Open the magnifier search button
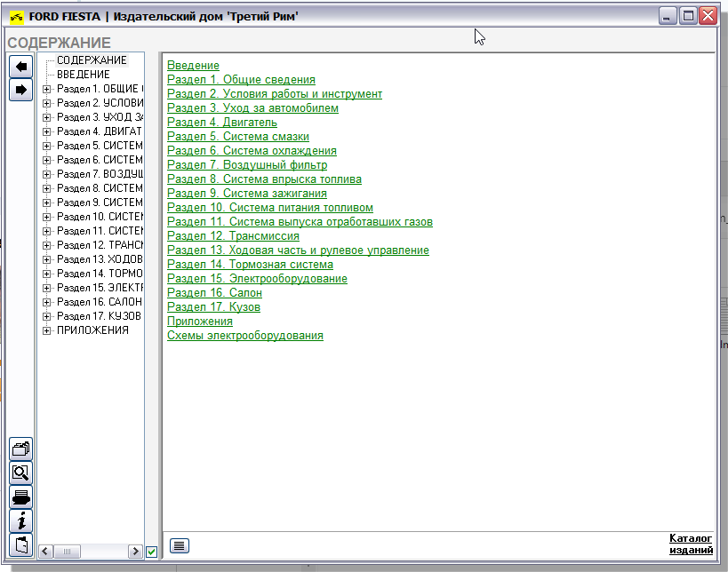Screen dimensions: 728x572 [21, 473]
